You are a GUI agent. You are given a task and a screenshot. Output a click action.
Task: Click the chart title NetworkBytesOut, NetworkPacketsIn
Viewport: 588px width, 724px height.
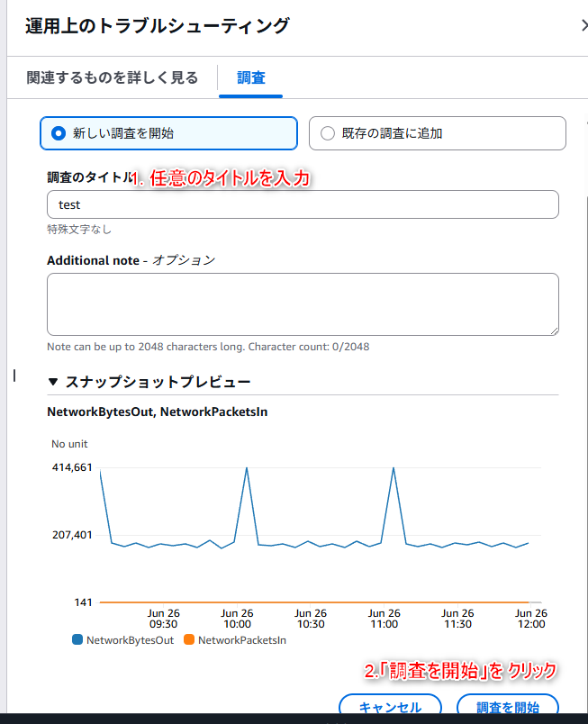click(x=158, y=412)
